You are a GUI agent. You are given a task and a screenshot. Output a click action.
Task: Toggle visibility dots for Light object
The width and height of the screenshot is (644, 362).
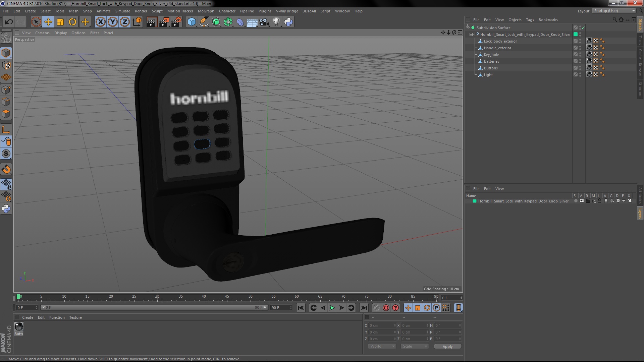[580, 75]
